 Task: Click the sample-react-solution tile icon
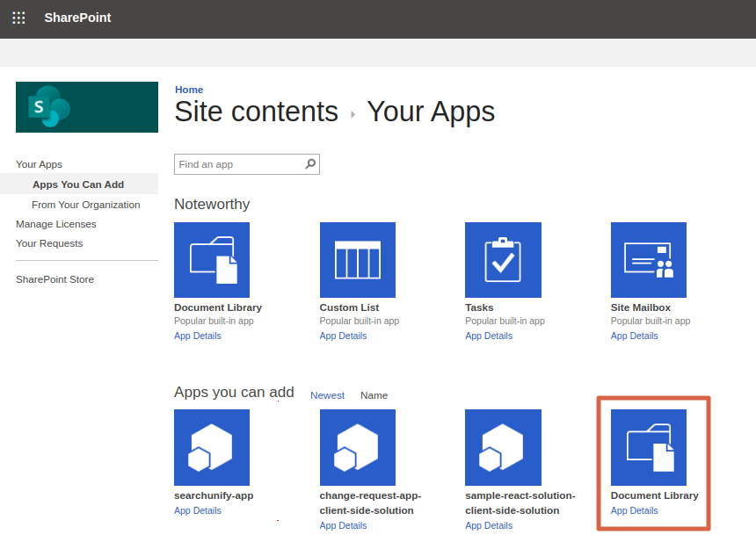tap(503, 447)
